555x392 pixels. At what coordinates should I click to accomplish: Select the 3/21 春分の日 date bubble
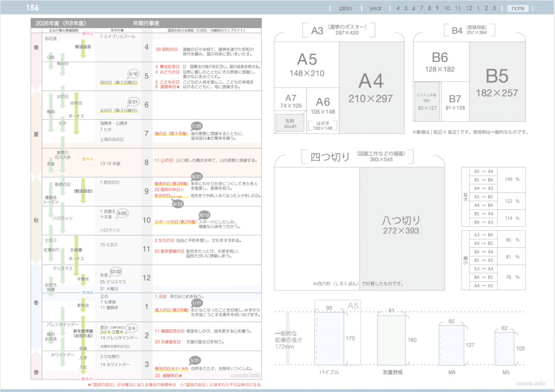point(196,361)
